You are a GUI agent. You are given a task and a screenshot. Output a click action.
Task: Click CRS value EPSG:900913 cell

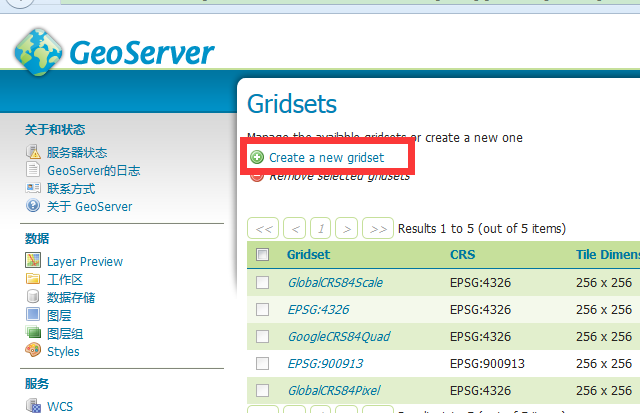click(x=487, y=363)
